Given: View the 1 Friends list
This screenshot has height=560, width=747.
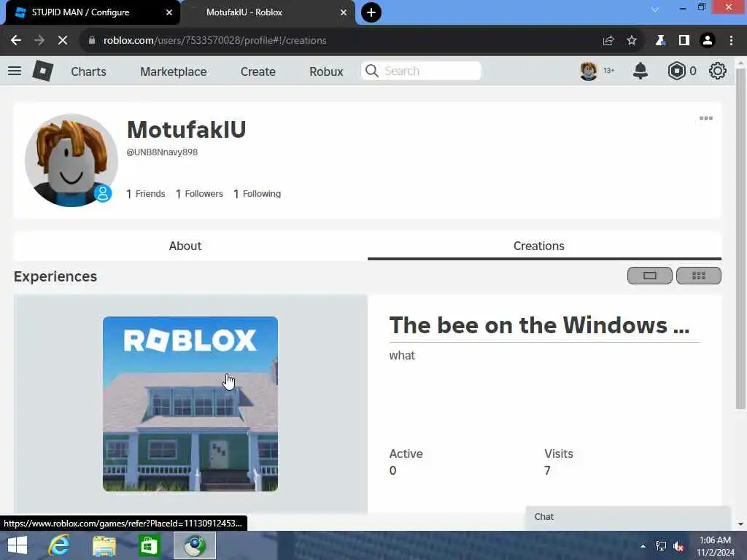Looking at the screenshot, I should tap(145, 194).
